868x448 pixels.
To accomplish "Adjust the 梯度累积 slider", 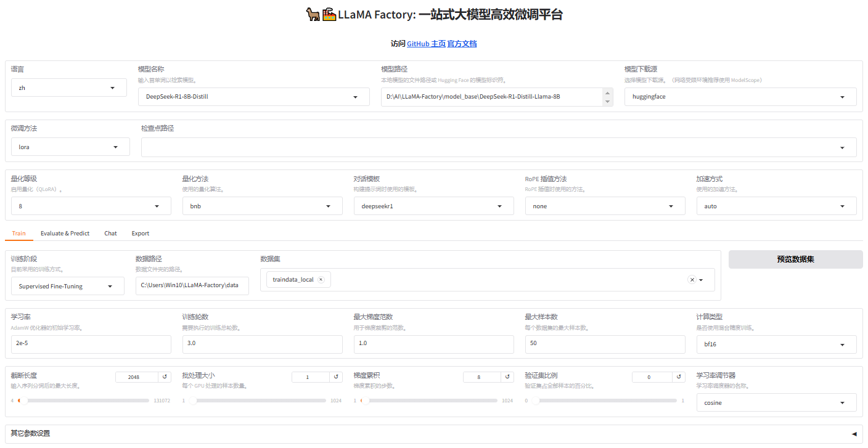I will 428,401.
